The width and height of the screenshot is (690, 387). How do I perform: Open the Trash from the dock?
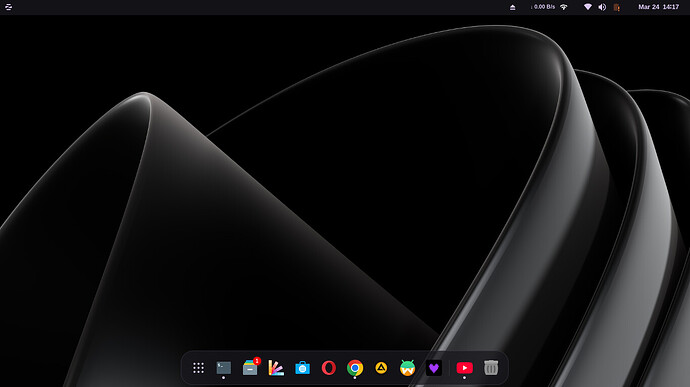pyautogui.click(x=491, y=368)
